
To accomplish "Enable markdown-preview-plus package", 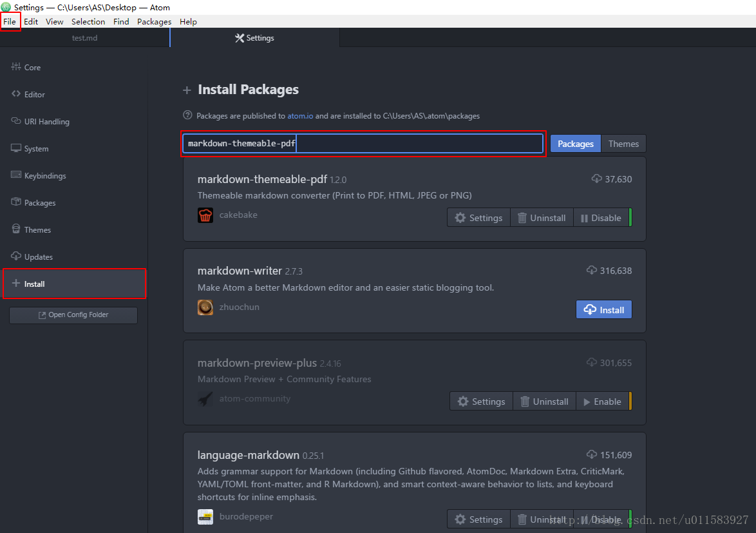I will [x=603, y=402].
